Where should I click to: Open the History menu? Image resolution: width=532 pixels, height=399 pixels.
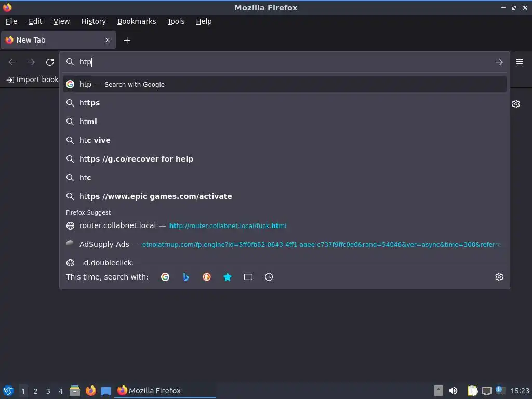click(94, 21)
